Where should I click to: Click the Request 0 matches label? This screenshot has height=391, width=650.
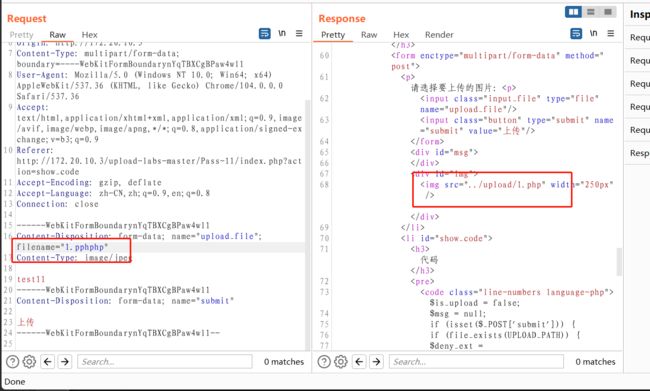284,362
